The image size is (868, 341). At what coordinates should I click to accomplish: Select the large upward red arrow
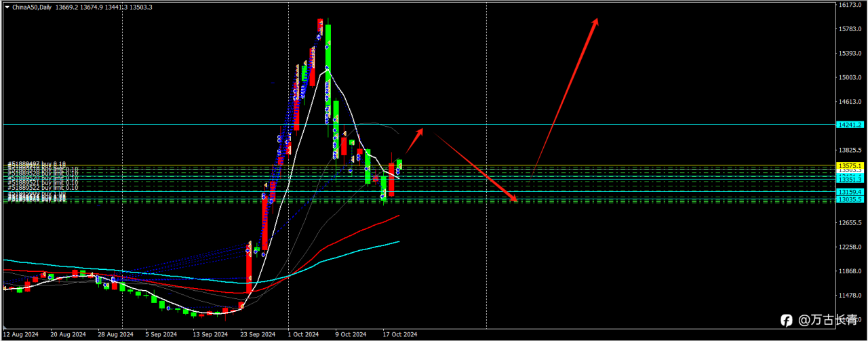pos(566,94)
